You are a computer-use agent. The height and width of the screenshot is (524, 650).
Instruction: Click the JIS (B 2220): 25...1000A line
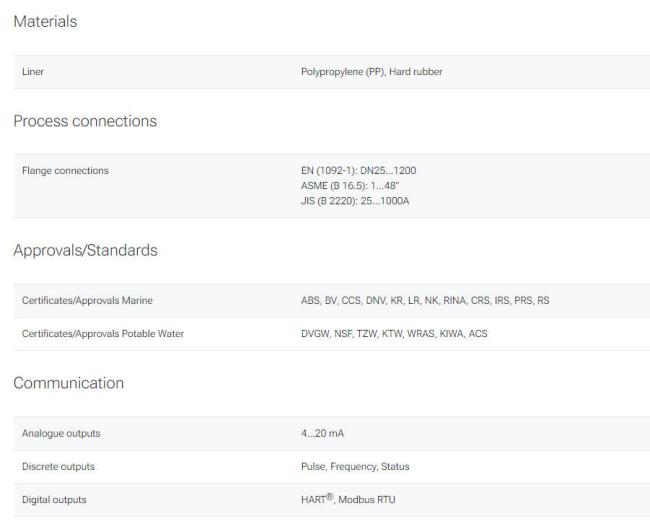[355, 201]
